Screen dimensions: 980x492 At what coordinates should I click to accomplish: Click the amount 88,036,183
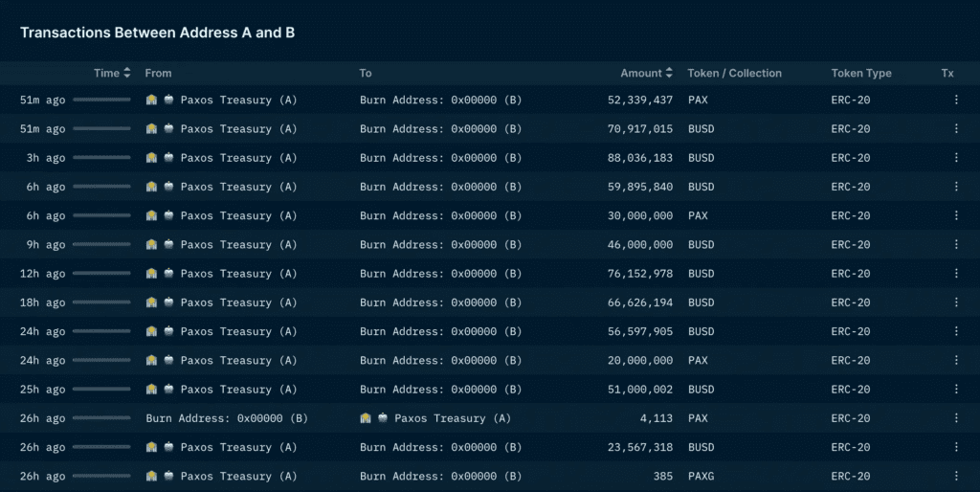click(x=640, y=158)
